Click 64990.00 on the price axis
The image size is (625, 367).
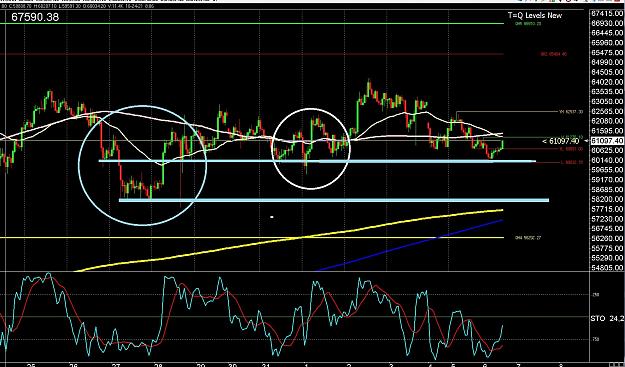[607, 63]
